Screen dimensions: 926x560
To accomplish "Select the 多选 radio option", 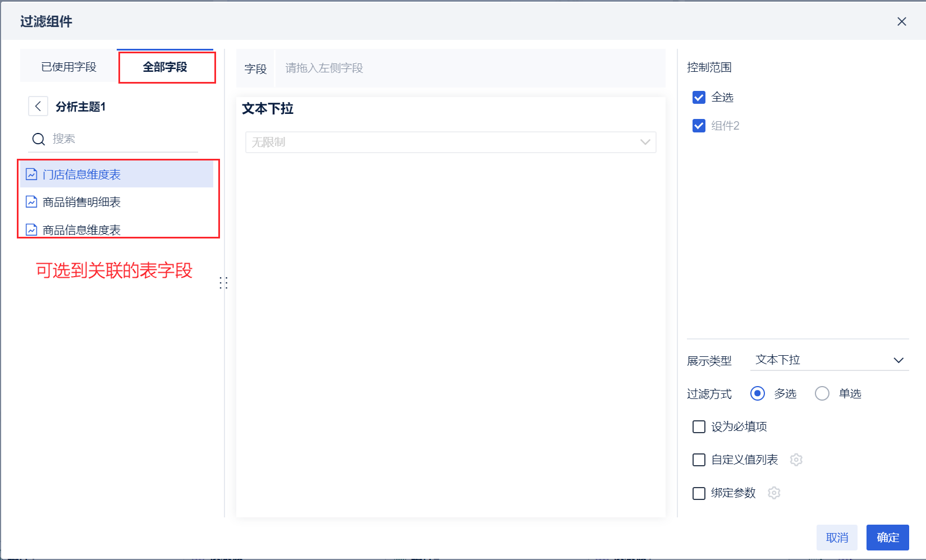I will (758, 393).
